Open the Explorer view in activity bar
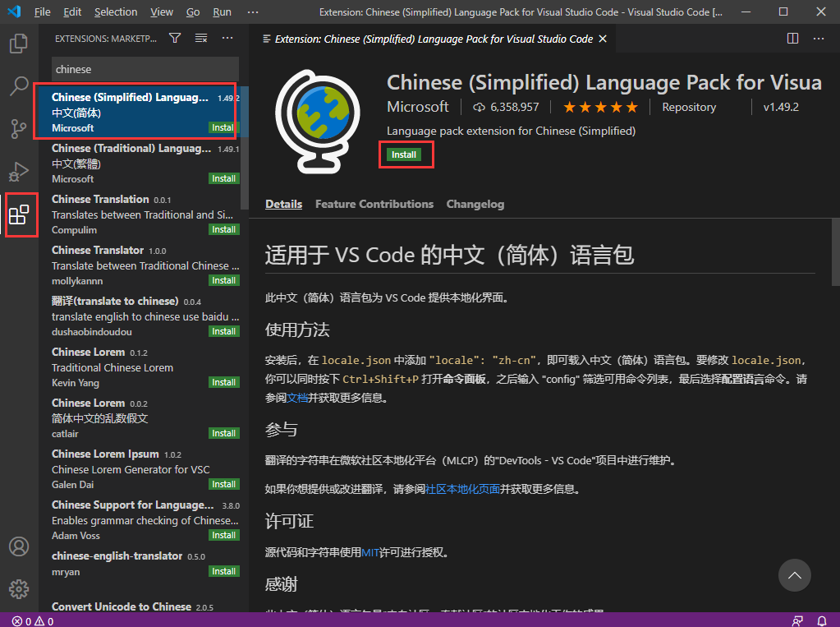The height and width of the screenshot is (627, 840). click(19, 44)
